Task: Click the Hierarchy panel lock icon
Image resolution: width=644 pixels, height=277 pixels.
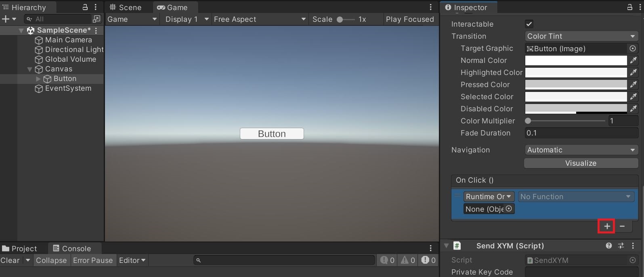Action: (x=85, y=7)
